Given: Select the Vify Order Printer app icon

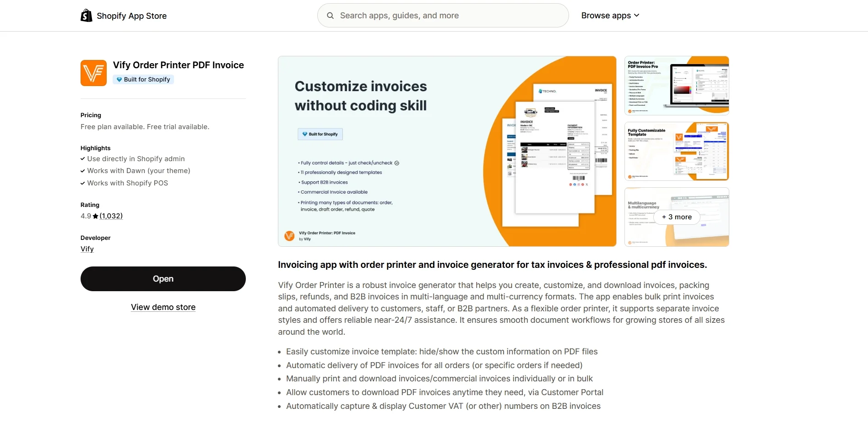Looking at the screenshot, I should (93, 73).
